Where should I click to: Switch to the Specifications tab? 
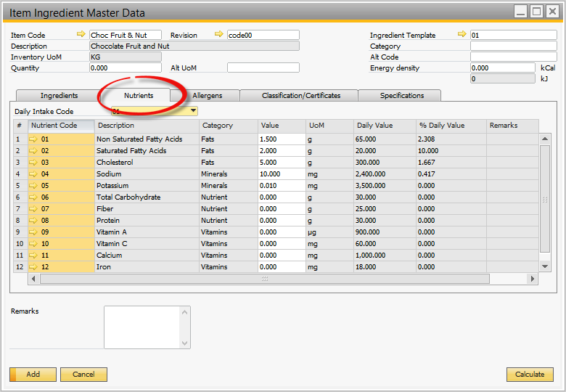402,96
